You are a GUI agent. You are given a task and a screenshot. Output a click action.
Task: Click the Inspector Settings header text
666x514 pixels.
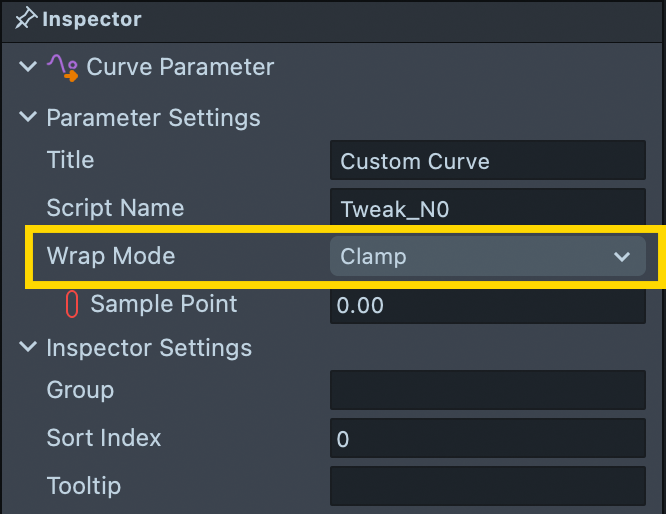pos(149,348)
